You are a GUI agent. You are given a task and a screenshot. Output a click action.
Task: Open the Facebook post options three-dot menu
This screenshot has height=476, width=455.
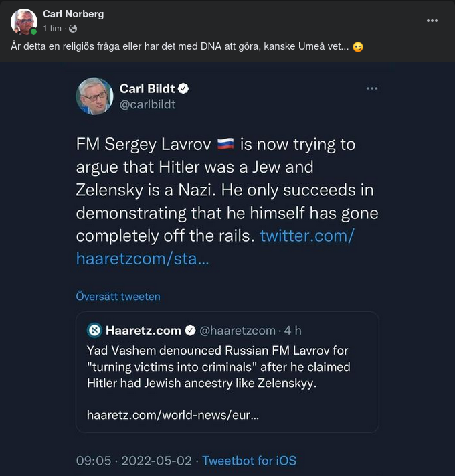click(432, 21)
